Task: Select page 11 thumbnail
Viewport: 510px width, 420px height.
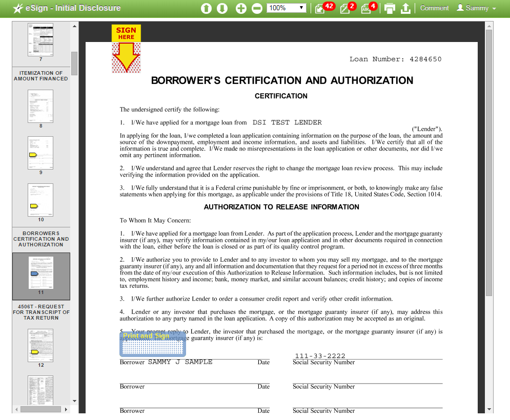Action: (41, 272)
